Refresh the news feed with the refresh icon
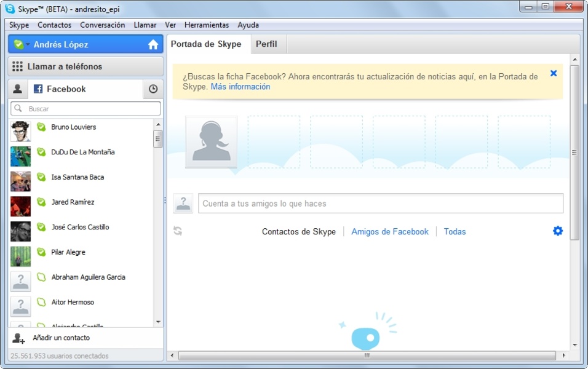The image size is (588, 369). click(178, 231)
